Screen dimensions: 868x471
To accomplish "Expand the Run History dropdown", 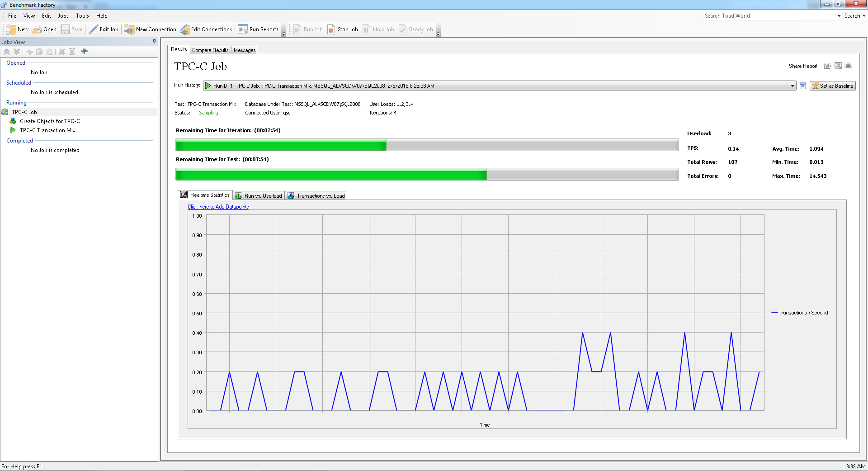I will click(792, 86).
